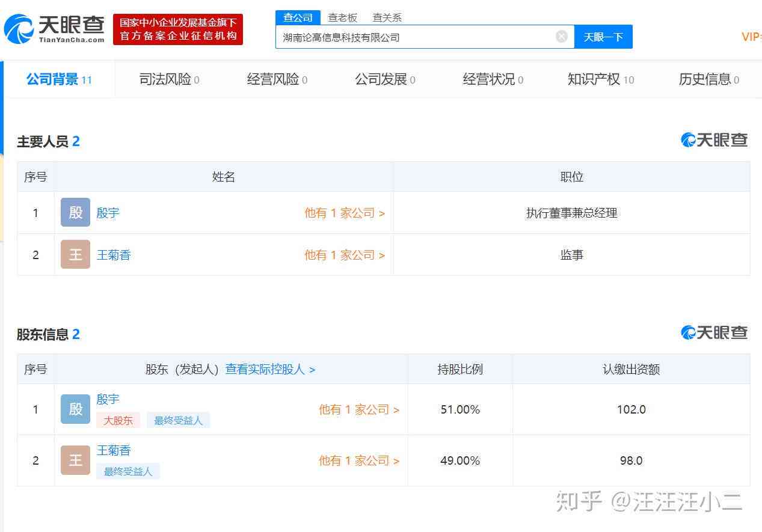The image size is (762, 532).
Task: Click the 51.00% shareholding cell
Action: click(x=460, y=409)
